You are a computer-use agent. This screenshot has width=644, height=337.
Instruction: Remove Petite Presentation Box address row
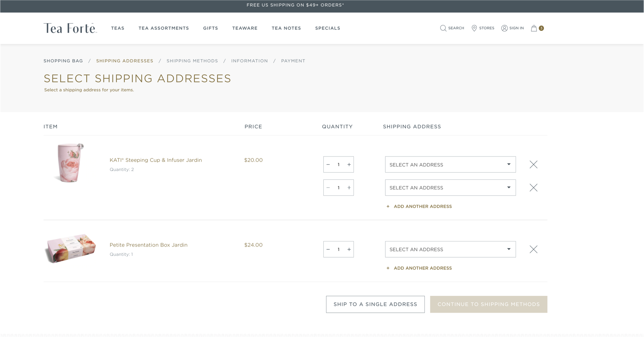533,249
